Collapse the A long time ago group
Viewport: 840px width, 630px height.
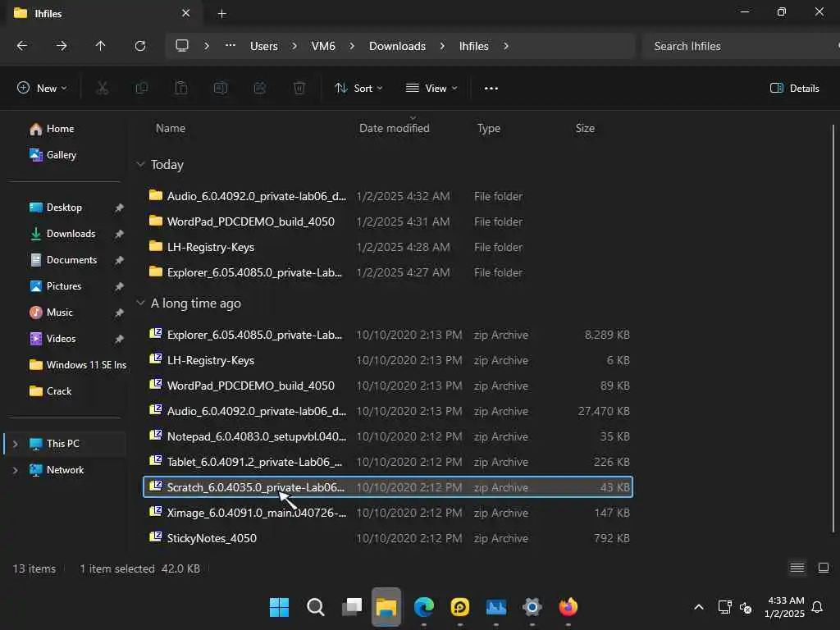[x=140, y=303]
